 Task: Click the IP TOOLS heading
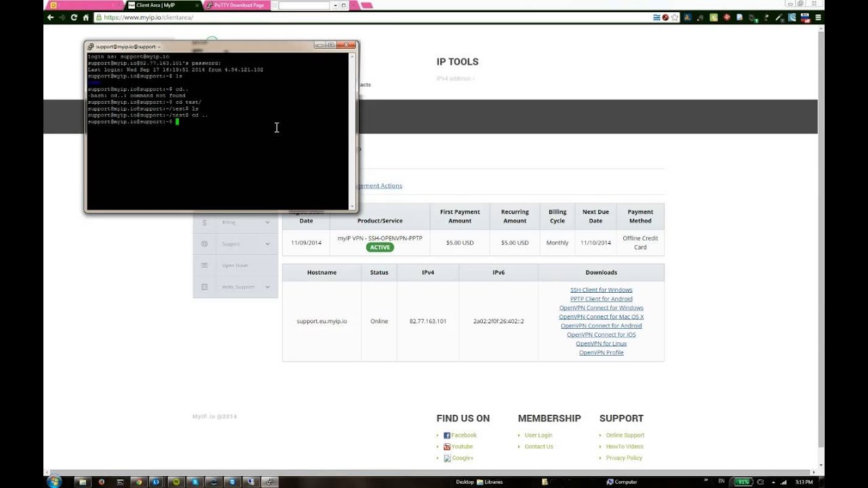point(458,62)
